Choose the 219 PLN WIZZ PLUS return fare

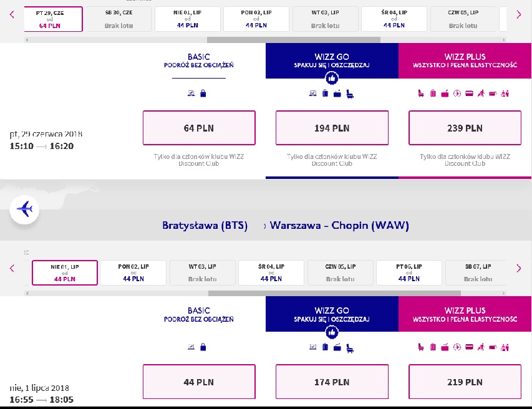(465, 382)
